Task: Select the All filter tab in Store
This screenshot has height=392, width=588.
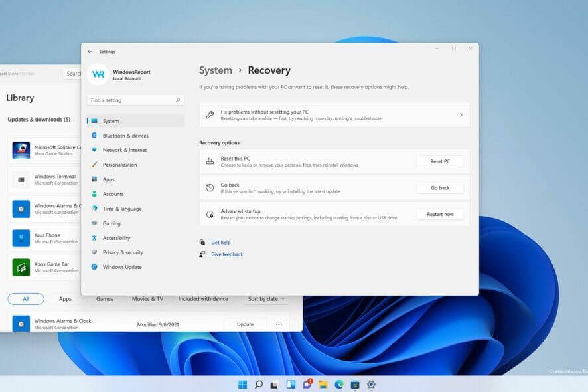Action: click(x=26, y=299)
